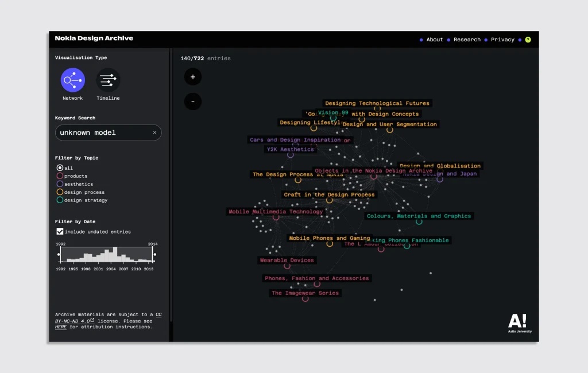
Task: Open the CC BY-NC-ND 4.0 license link
Action: point(75,321)
